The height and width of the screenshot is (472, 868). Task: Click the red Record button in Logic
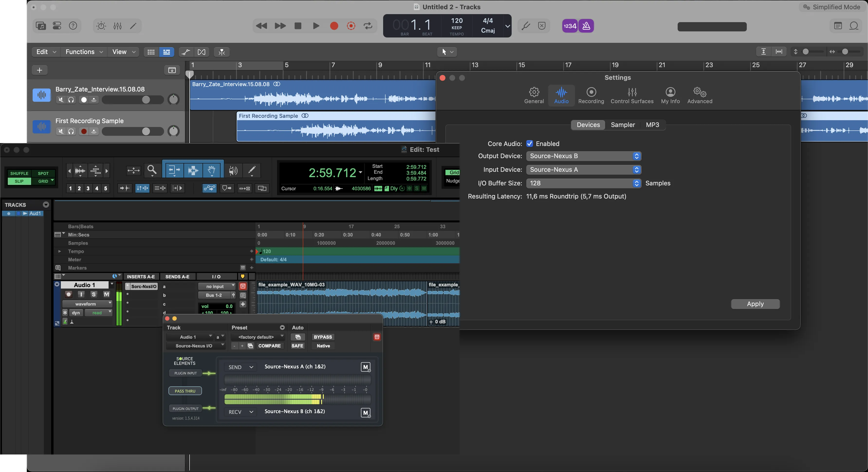[x=334, y=26]
